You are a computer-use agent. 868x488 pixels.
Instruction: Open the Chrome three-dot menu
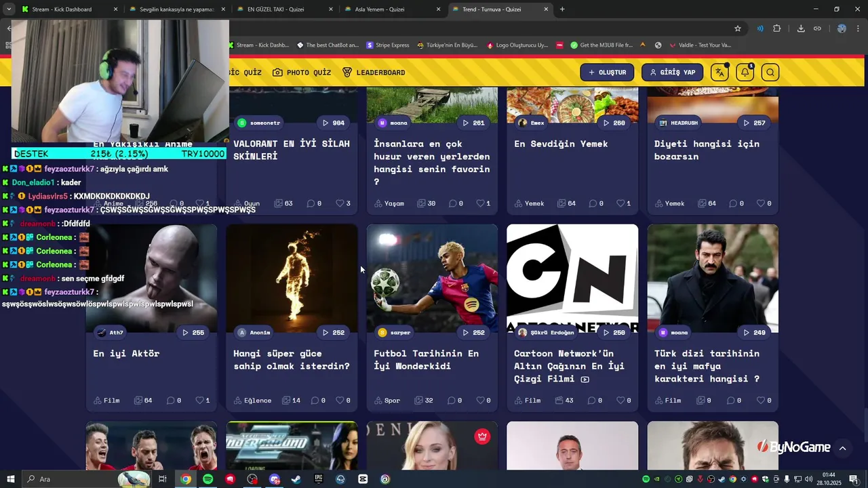click(x=859, y=28)
